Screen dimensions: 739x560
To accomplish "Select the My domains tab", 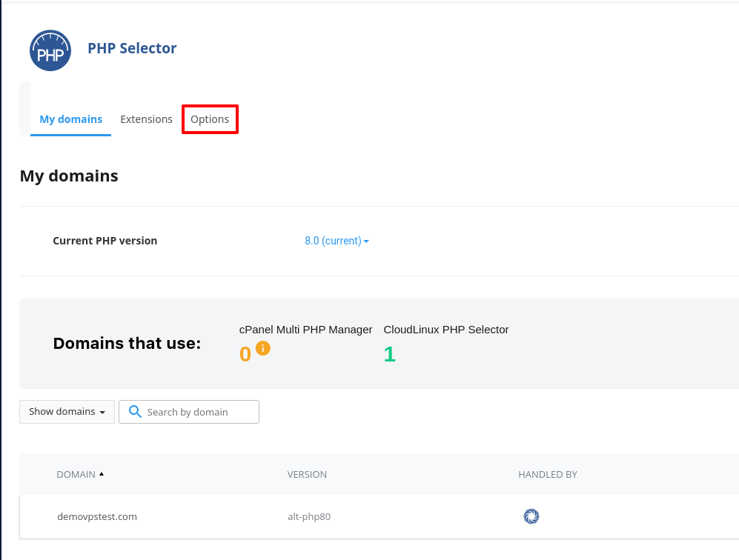I will pos(70,119).
